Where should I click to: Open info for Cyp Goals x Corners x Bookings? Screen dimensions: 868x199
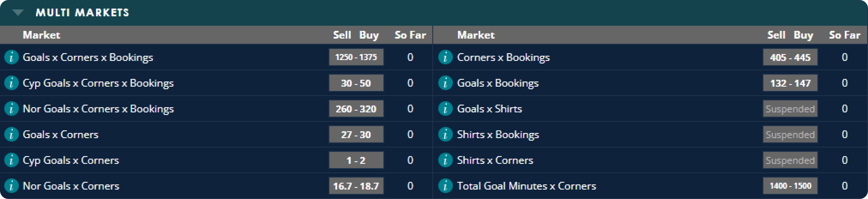click(11, 83)
